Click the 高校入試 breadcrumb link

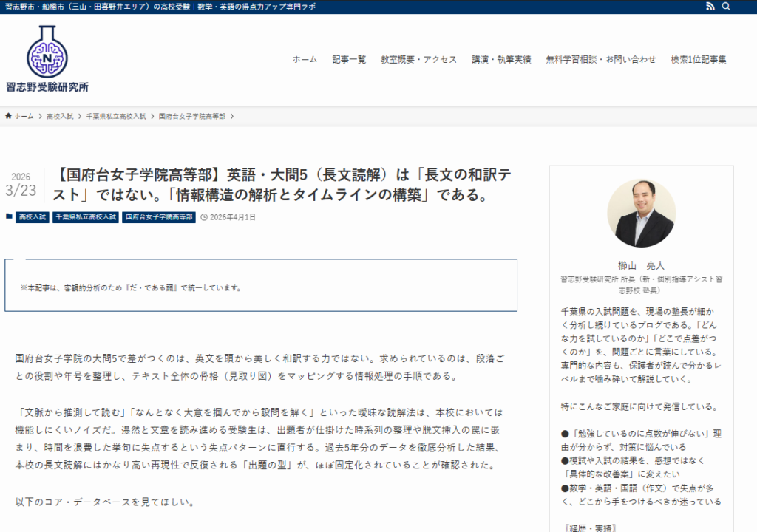click(x=60, y=117)
